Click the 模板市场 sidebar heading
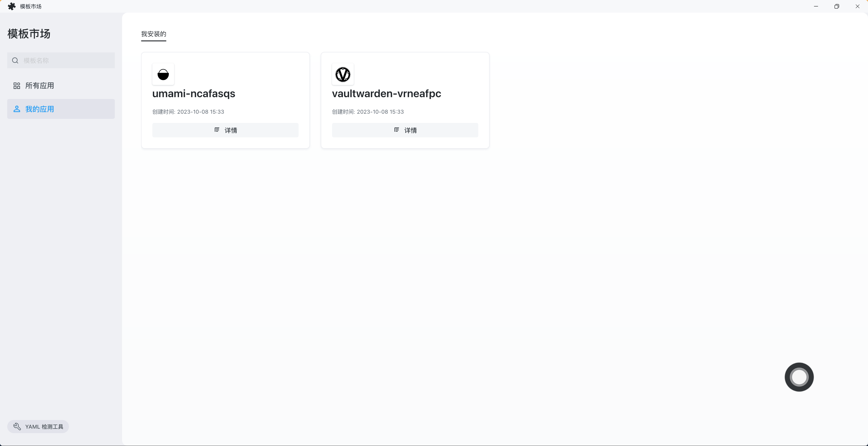 click(29, 34)
